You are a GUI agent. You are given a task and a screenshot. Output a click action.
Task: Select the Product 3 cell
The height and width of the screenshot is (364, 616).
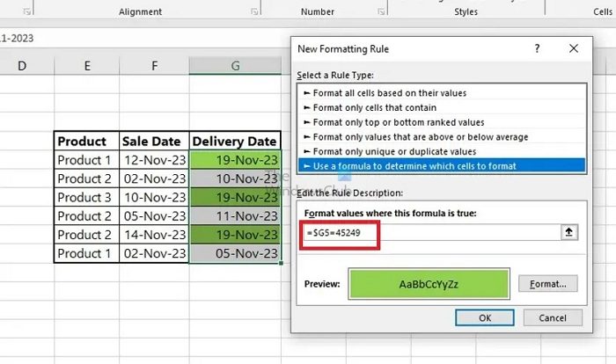coord(84,197)
